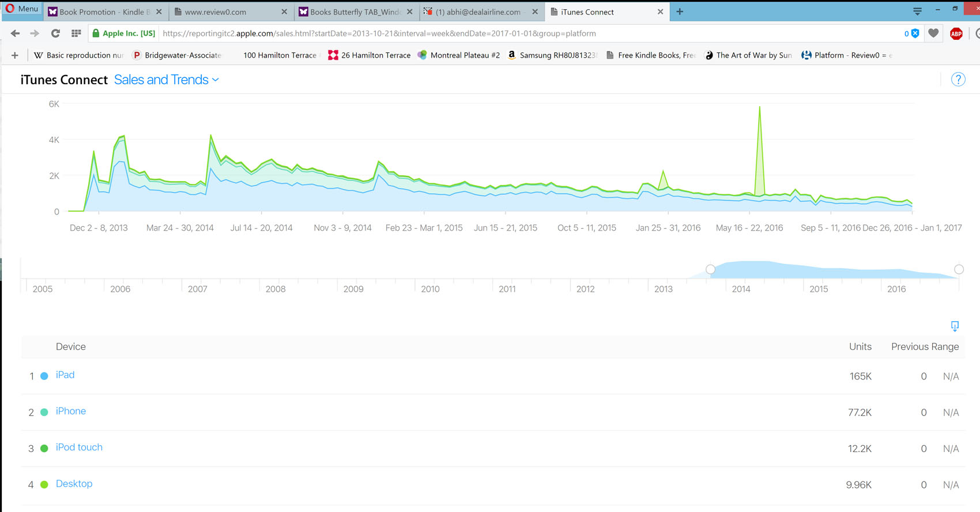Switch to Book Promotion - Kindle tab
This screenshot has width=980, height=512.
click(x=104, y=12)
